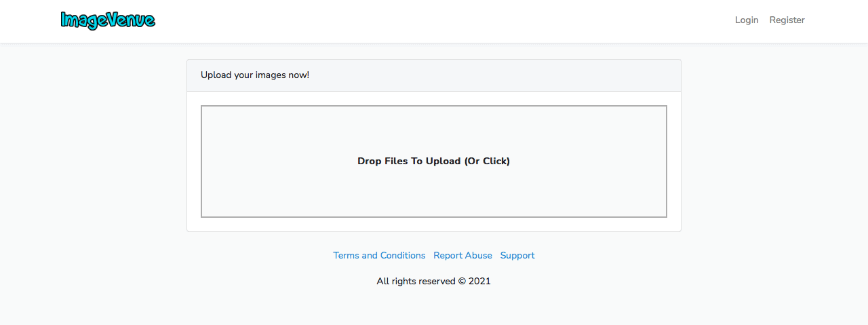This screenshot has height=325, width=868.
Task: Return home via the ImageVenue brand image
Action: coord(108,20)
